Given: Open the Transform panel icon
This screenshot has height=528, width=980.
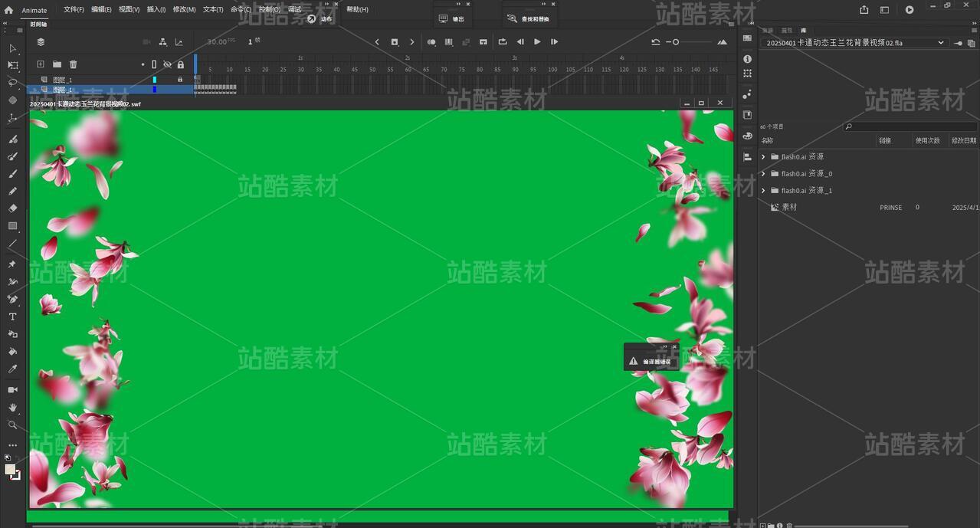Looking at the screenshot, I should [x=747, y=74].
